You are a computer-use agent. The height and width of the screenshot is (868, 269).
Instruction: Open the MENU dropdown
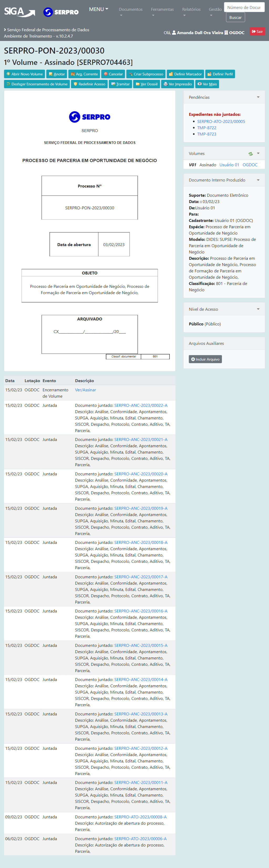point(99,9)
